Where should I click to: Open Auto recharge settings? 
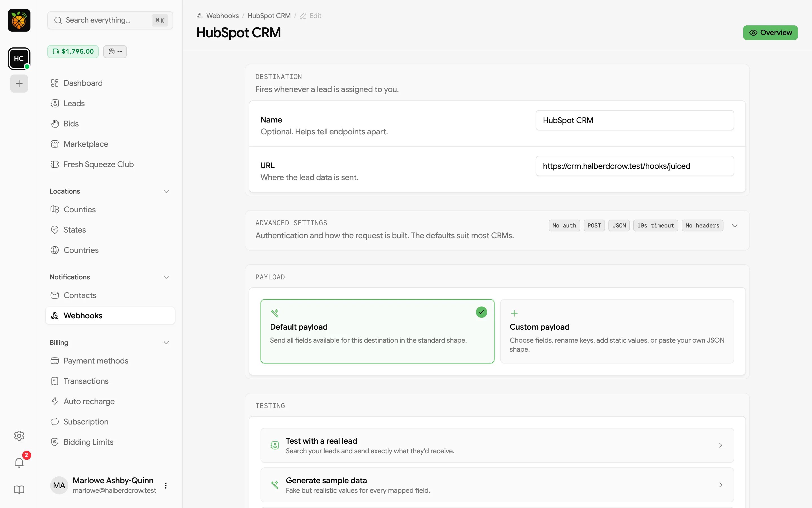pos(110,402)
